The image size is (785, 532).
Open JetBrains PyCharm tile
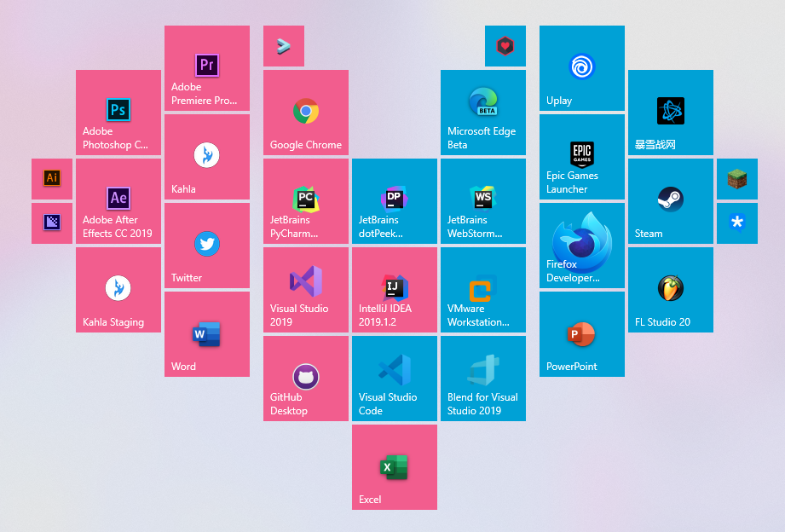[305, 201]
